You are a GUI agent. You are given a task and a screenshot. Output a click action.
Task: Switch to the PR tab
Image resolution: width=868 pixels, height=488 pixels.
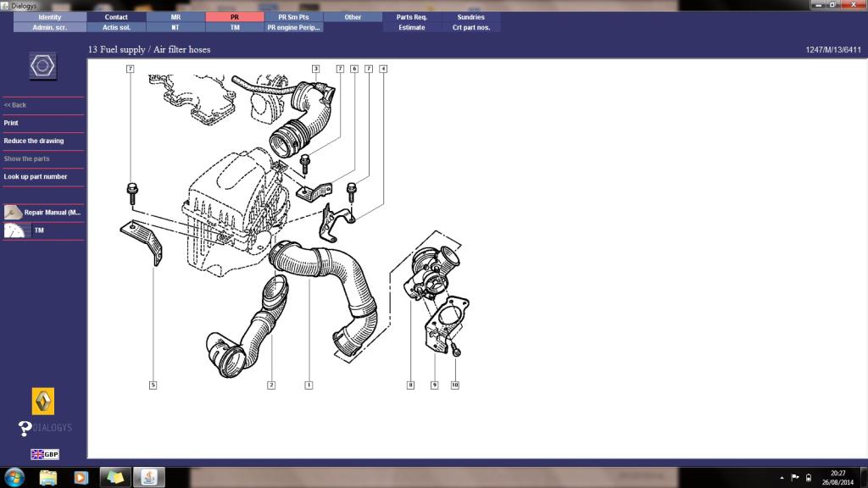point(235,17)
